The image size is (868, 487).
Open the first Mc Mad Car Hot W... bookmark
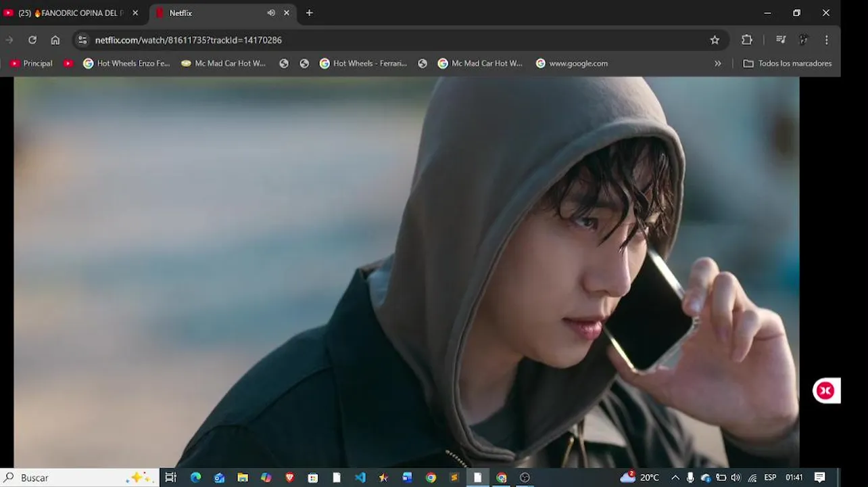(224, 63)
